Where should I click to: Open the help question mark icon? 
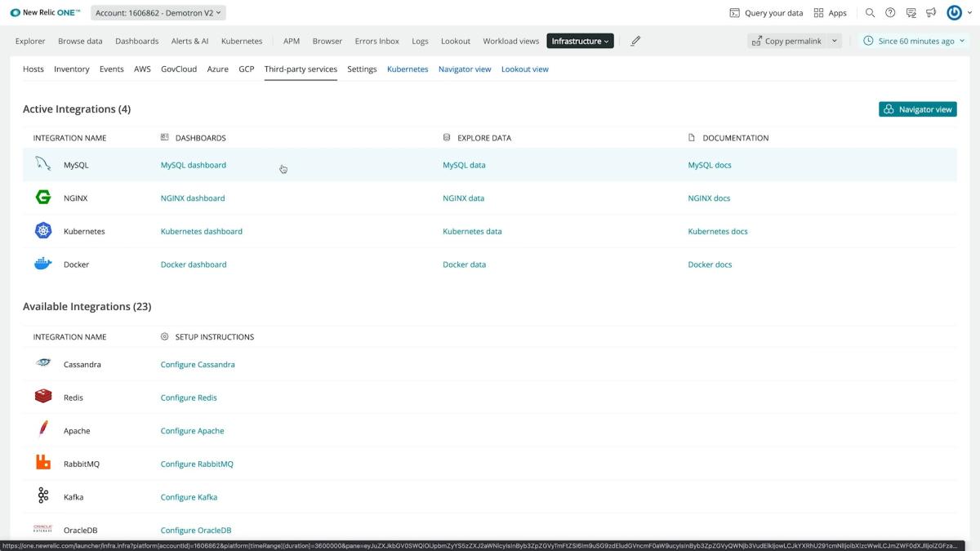click(x=890, y=13)
